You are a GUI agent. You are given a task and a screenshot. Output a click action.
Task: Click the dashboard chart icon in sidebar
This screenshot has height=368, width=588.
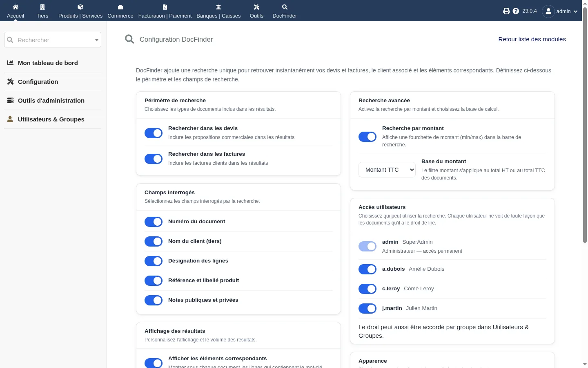coord(11,63)
